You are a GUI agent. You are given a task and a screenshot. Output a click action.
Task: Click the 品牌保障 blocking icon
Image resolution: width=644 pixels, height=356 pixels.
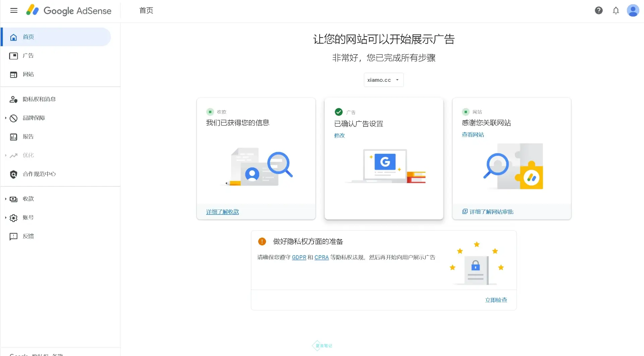[x=13, y=118]
